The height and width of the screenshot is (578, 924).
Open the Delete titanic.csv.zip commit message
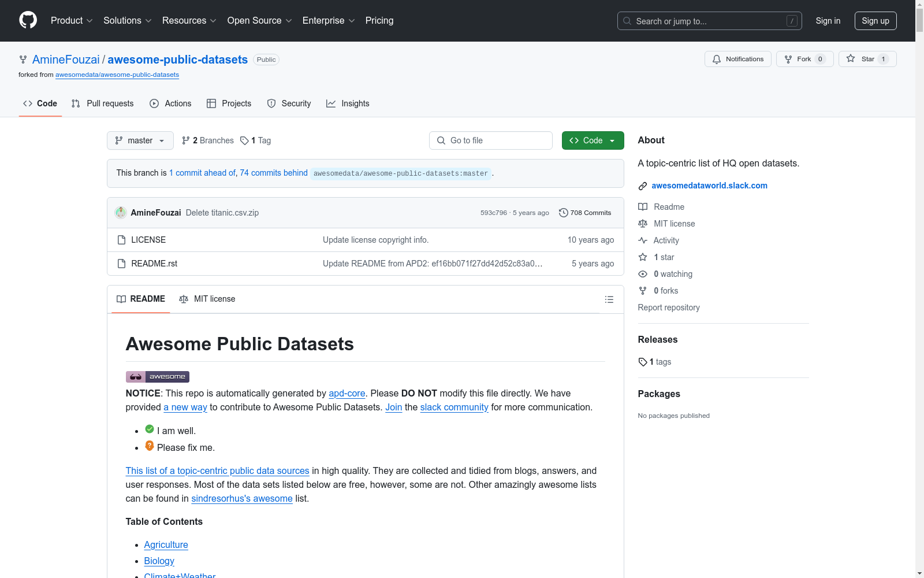(222, 213)
